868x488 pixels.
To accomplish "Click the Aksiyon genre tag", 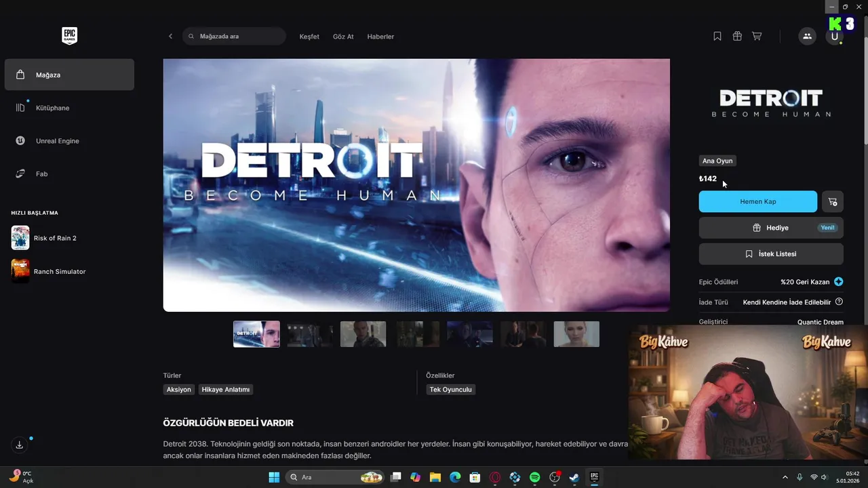I will (179, 390).
